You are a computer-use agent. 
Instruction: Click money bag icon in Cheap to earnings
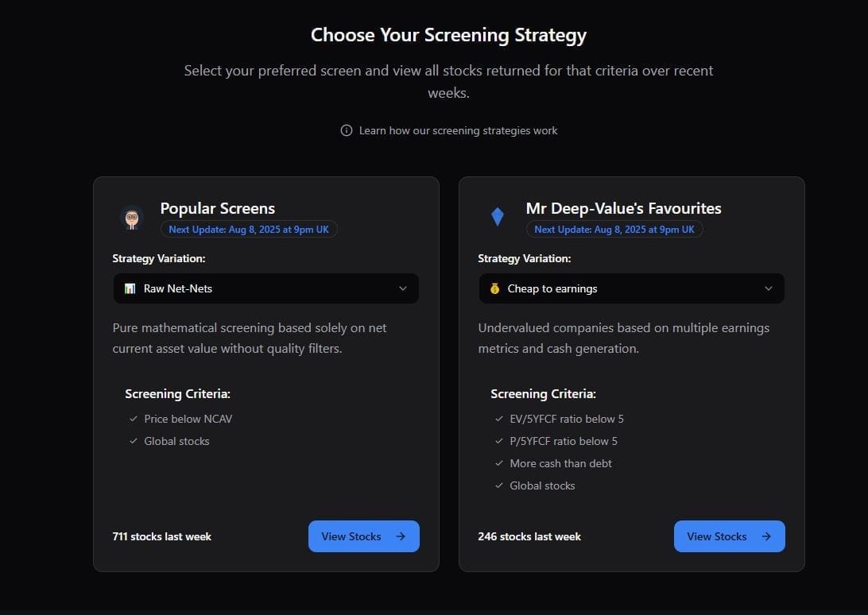tap(495, 288)
